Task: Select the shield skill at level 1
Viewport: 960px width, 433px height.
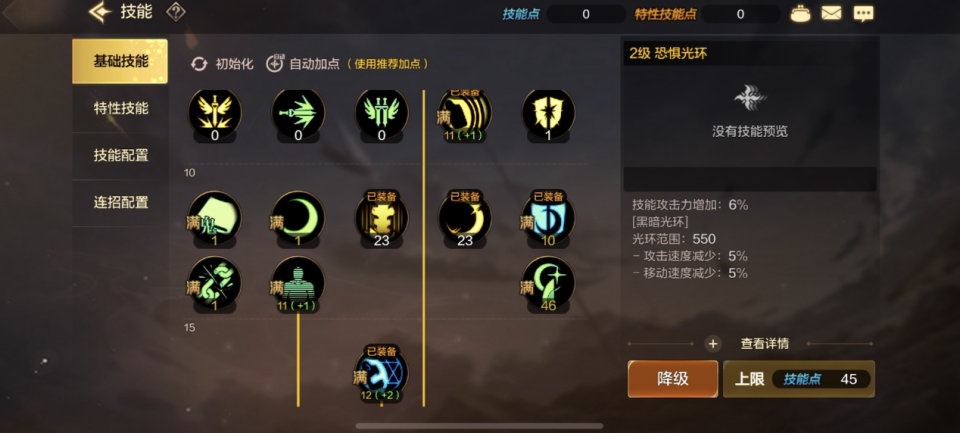Action: pos(548,115)
